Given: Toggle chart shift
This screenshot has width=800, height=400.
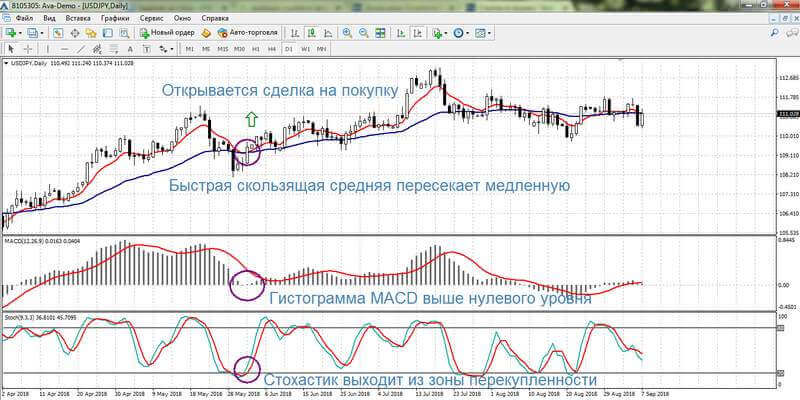Looking at the screenshot, I should (x=417, y=33).
